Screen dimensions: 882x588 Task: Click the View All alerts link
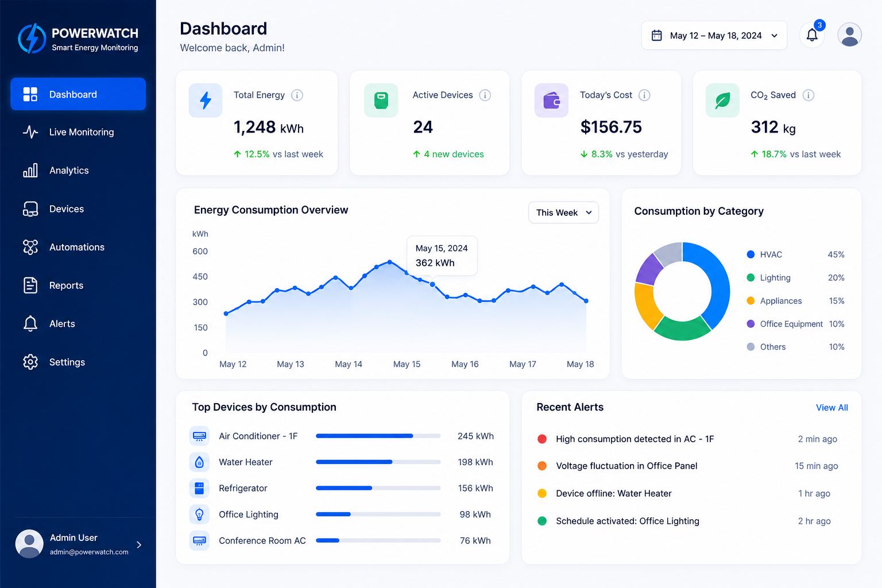[831, 408]
